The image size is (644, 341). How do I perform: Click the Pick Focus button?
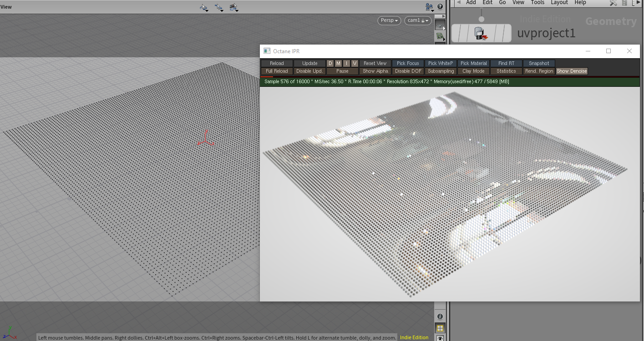pyautogui.click(x=407, y=63)
